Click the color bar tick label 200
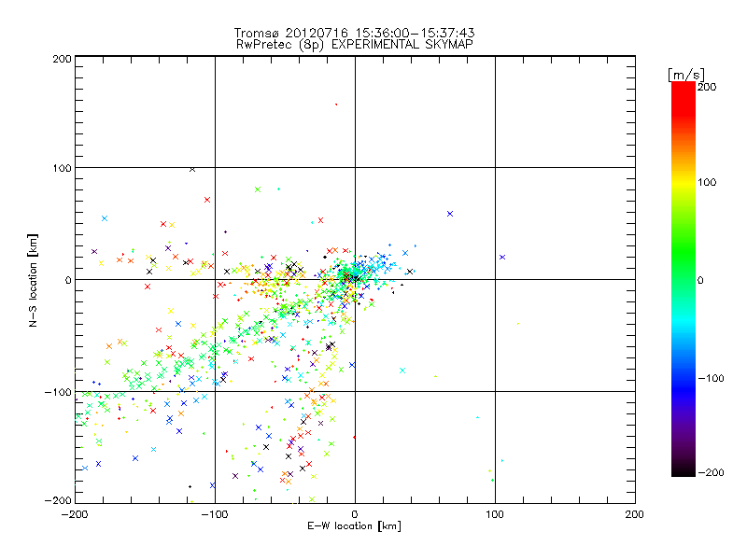 707,87
